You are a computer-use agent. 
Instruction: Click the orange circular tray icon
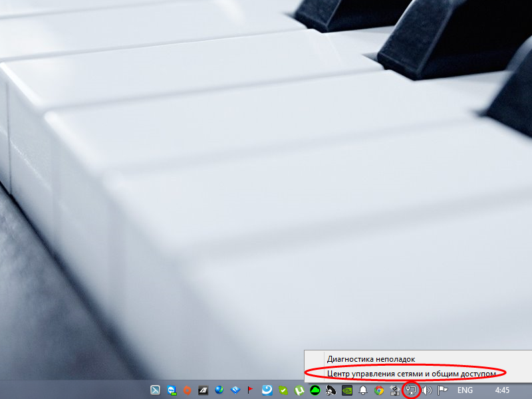pyautogui.click(x=188, y=390)
